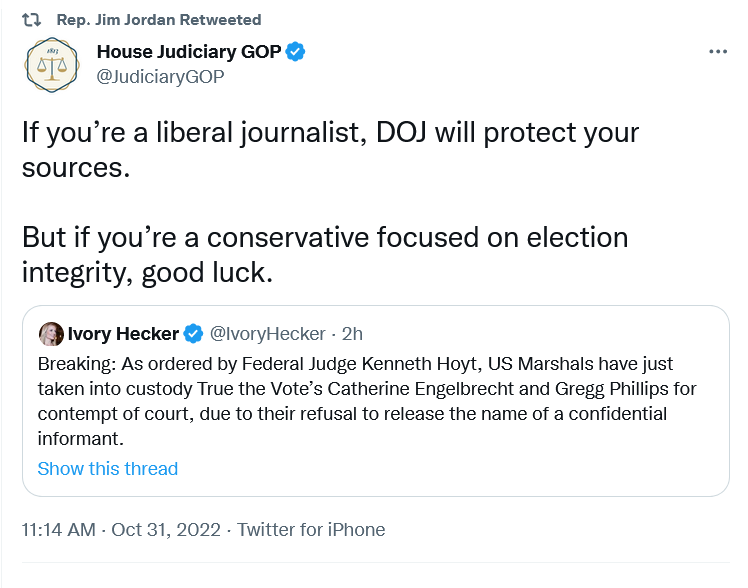Click Ivory Hecker's profile picture

(x=51, y=334)
